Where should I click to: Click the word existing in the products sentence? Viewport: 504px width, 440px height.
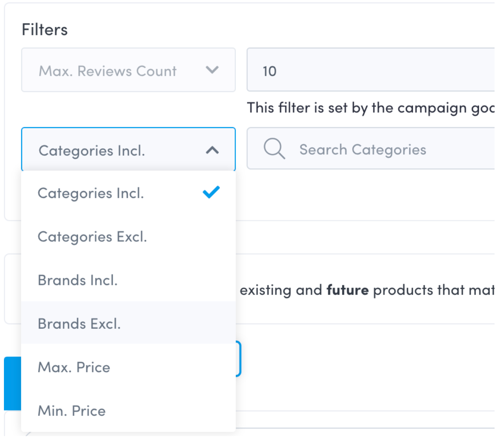click(x=266, y=290)
